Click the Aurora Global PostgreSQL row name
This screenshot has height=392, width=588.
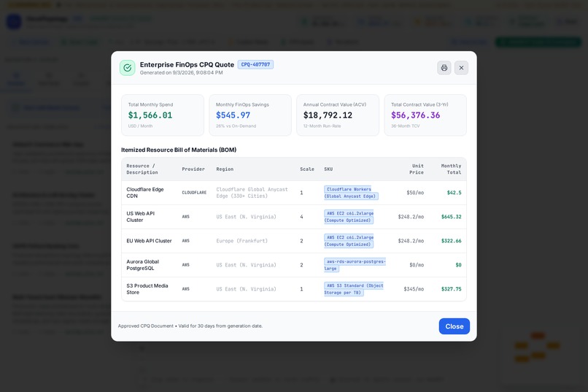pyautogui.click(x=143, y=265)
